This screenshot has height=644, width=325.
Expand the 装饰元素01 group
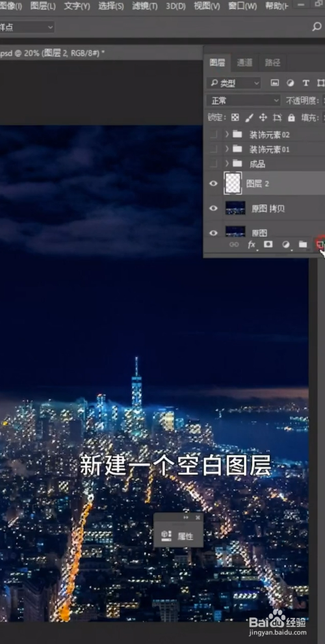point(227,149)
